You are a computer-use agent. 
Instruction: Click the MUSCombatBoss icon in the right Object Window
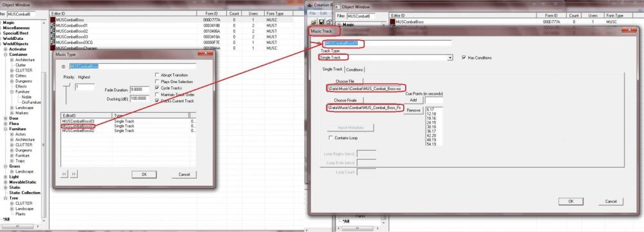(393, 22)
